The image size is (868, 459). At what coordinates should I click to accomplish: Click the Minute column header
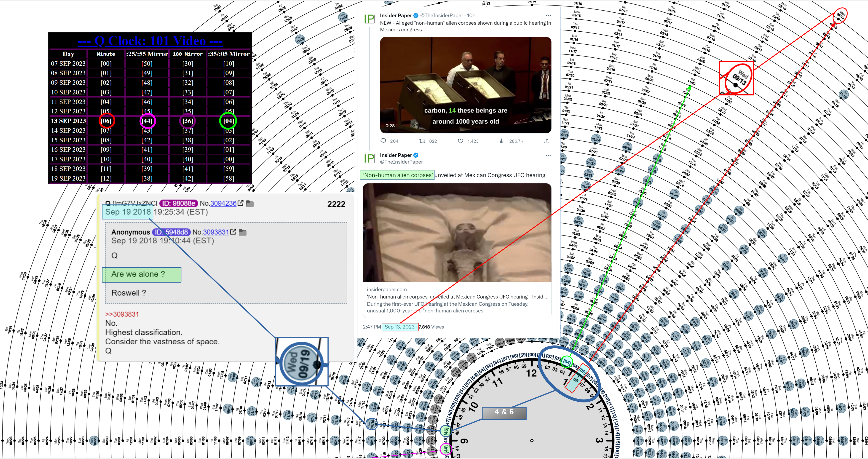point(106,54)
